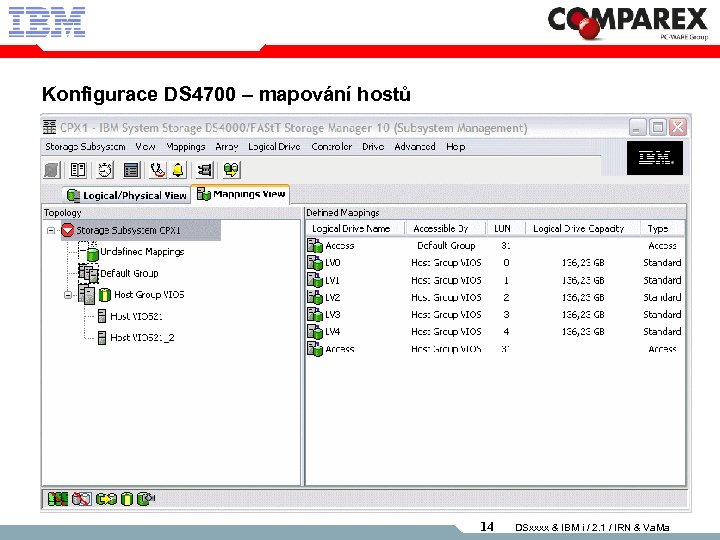The width and height of the screenshot is (720, 540).
Task: Click the crossed-out gray cylinder status icon
Action: 82,499
